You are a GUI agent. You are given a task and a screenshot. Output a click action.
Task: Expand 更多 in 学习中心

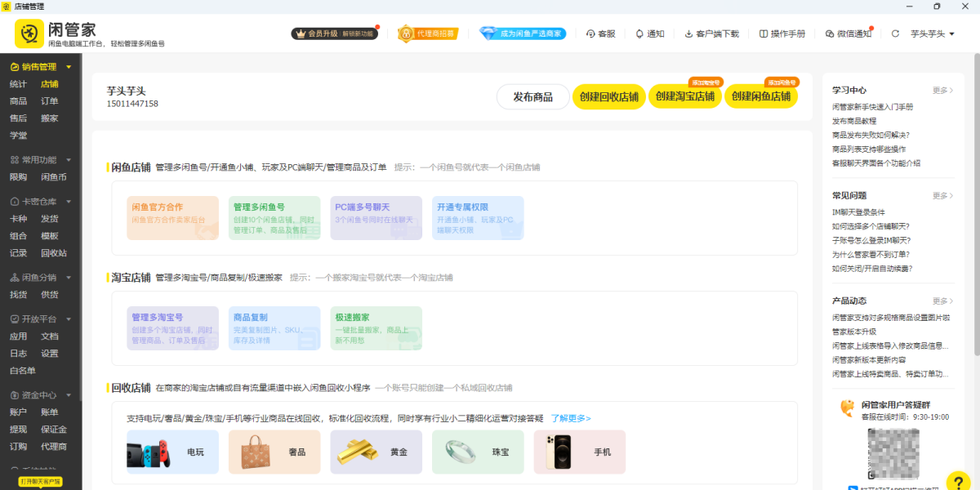942,91
